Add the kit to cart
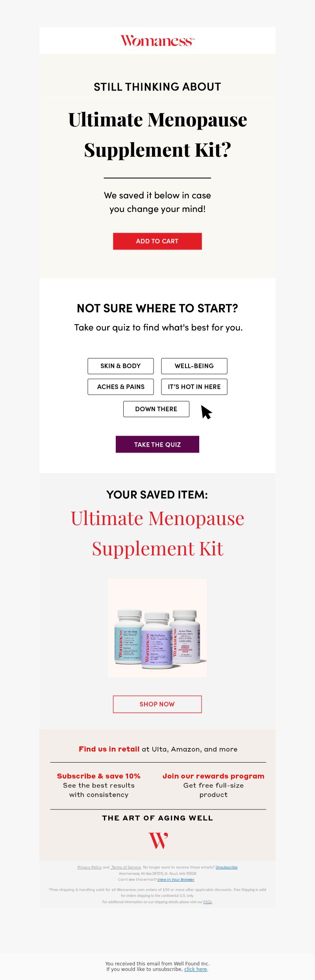This screenshot has height=980, width=315. pos(157,241)
